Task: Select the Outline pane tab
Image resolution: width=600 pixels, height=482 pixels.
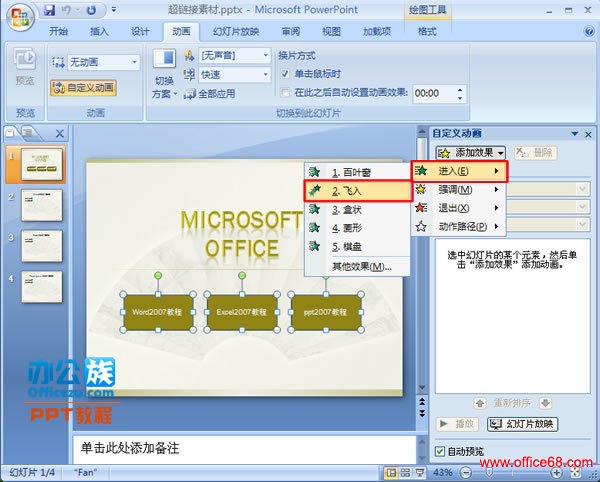Action: pos(28,133)
